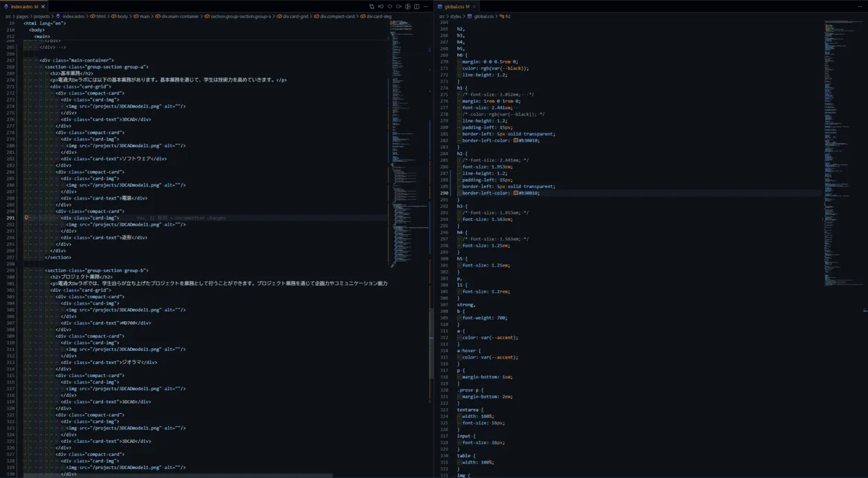
Task: Click the previous revision arrow icon
Action: [381, 6]
